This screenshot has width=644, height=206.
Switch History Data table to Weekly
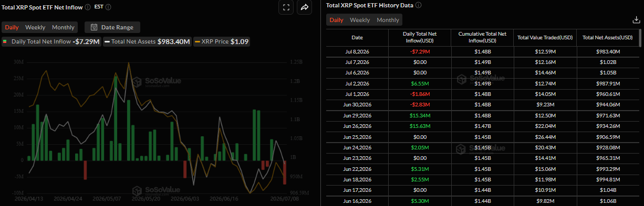pos(360,20)
